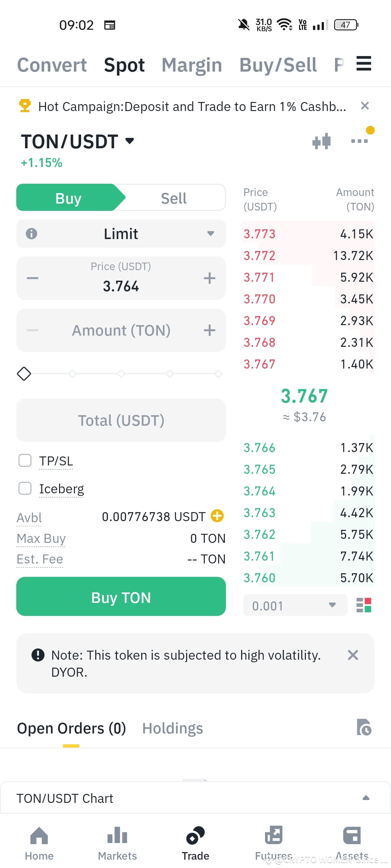Enable the TP/SL checkbox
This screenshot has height=868, width=391.
pos(25,461)
